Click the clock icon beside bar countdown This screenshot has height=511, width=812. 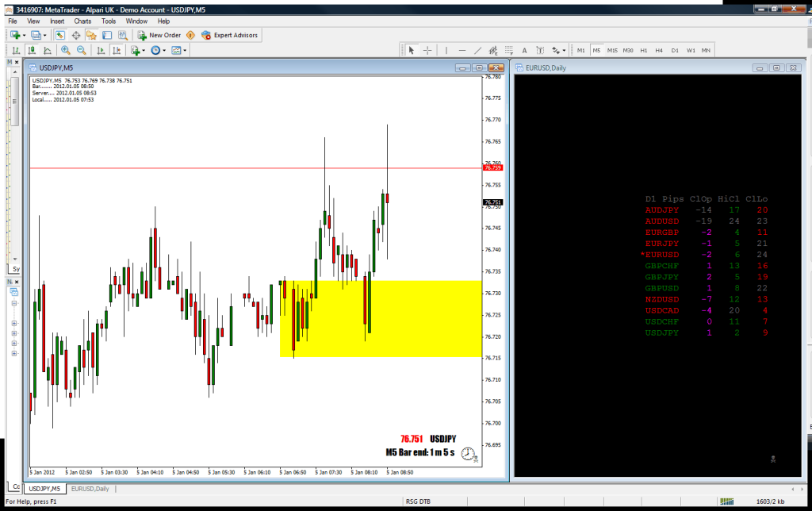pos(468,454)
